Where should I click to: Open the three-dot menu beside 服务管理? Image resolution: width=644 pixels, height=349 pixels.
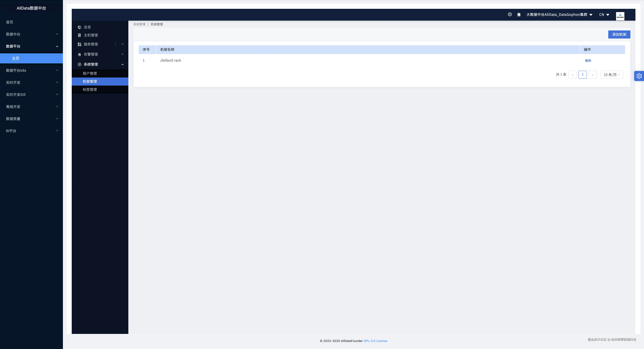(x=116, y=44)
